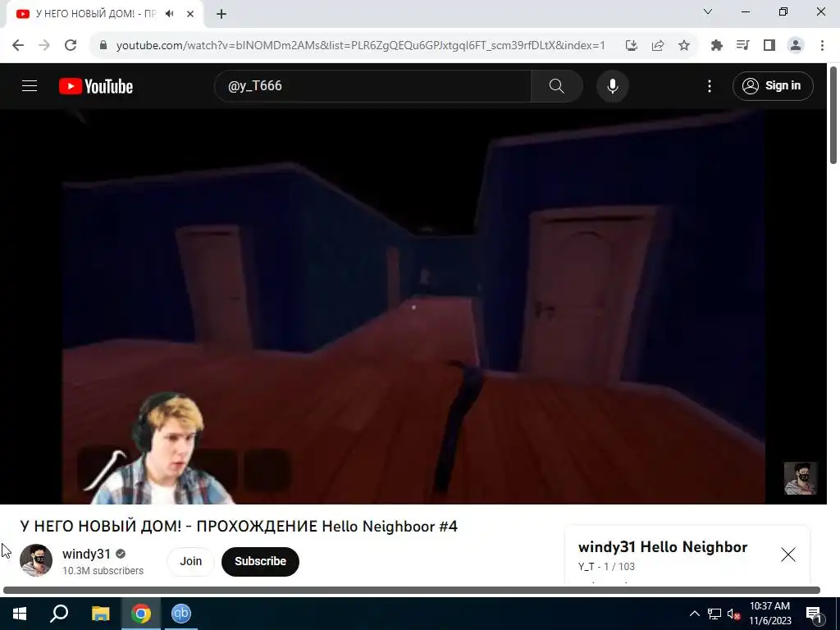Expand tab search chevron
840x630 pixels.
tap(708, 11)
